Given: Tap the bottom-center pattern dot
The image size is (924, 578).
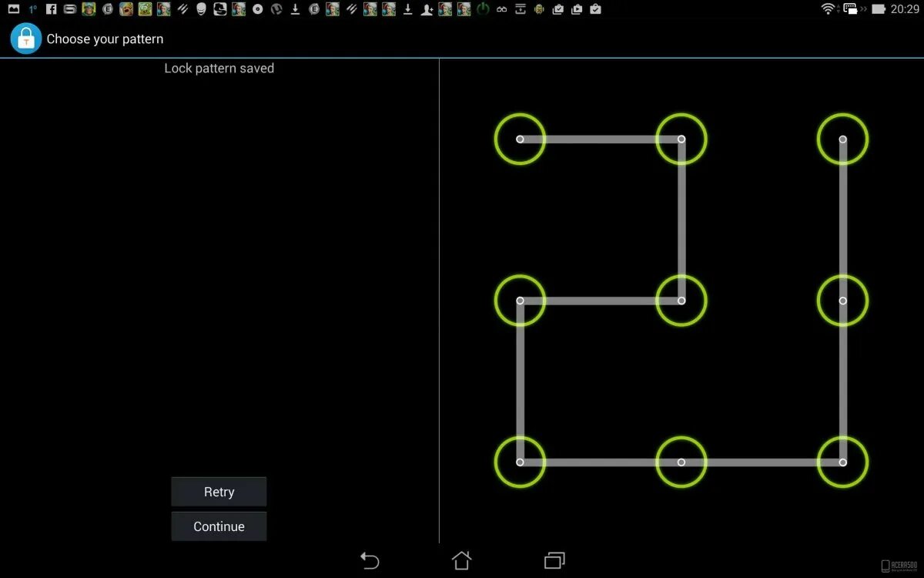Looking at the screenshot, I should (681, 462).
